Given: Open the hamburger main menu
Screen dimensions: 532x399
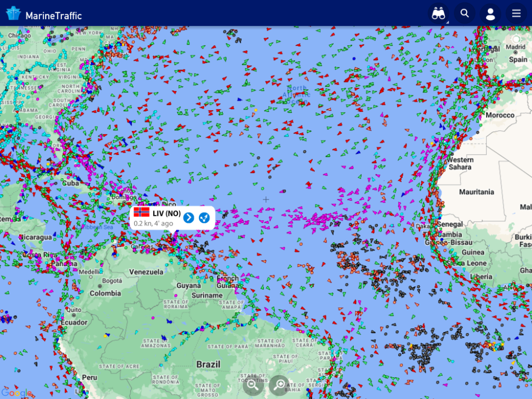Looking at the screenshot, I should (517, 14).
